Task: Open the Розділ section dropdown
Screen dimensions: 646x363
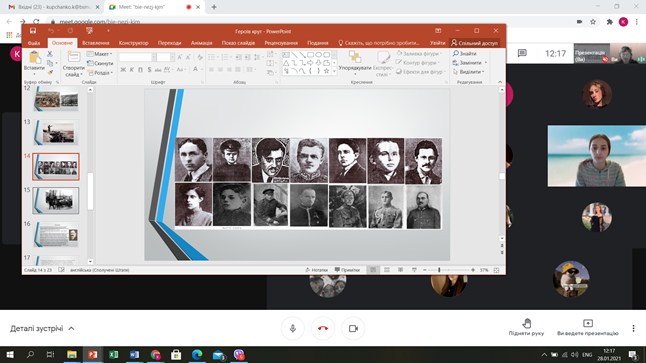Action: 99,73
